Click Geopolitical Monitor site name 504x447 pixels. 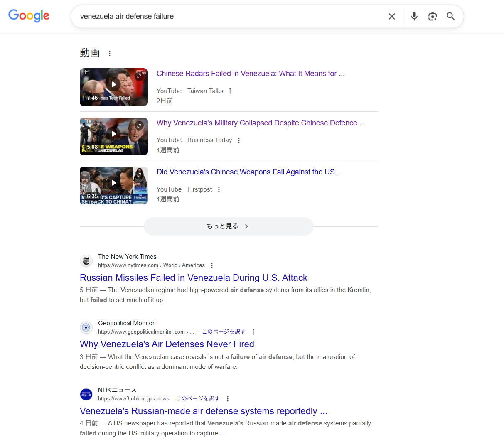click(x=126, y=323)
